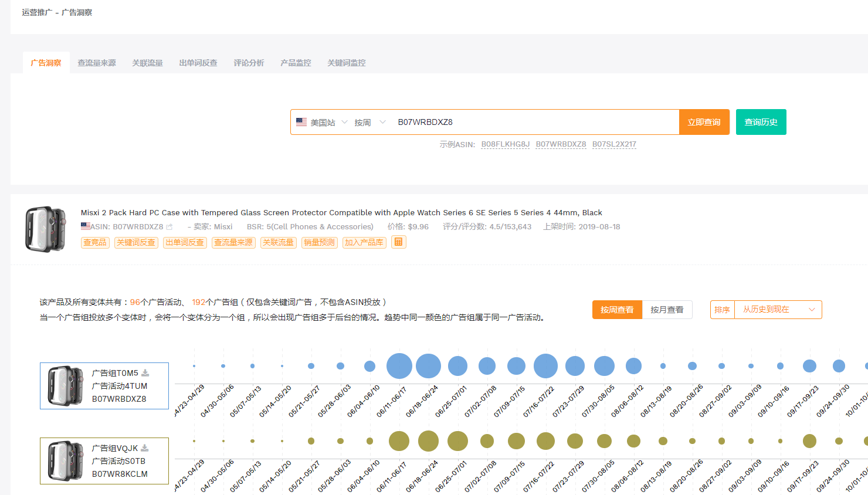
Task: Switch to 按周查看 weekly view
Action: coord(617,310)
